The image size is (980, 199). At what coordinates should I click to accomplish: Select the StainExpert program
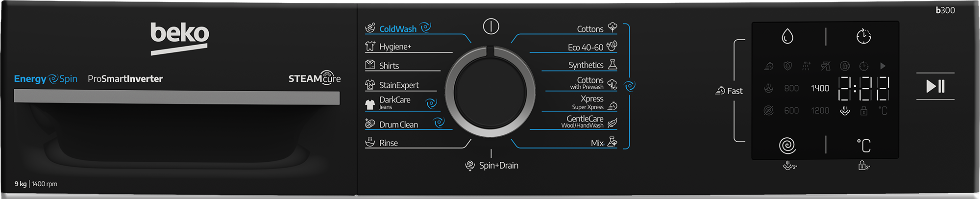click(399, 85)
